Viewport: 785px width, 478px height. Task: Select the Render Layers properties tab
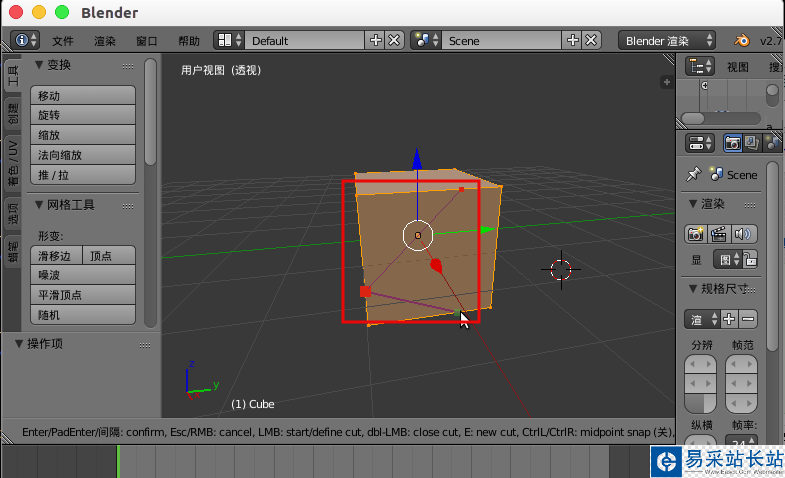[751, 143]
